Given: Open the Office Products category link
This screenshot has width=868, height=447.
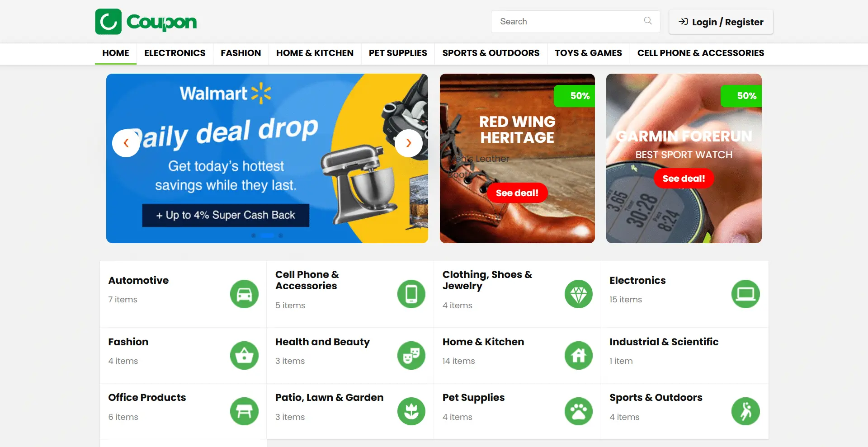Looking at the screenshot, I should click(x=147, y=398).
